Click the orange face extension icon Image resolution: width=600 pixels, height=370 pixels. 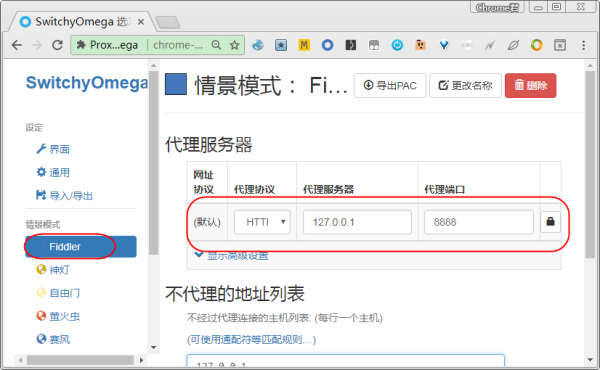click(x=421, y=45)
